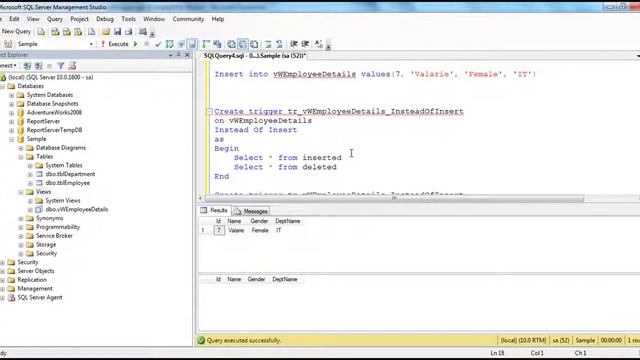The width and height of the screenshot is (640, 360).
Task: Click Uncomment Selected Lines icon
Action: tap(280, 44)
